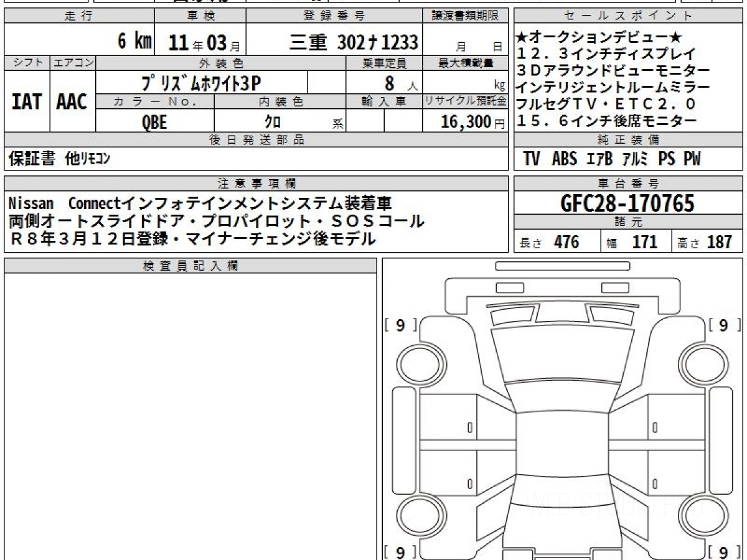Click the color number QBE
Viewport: 747px width, 560px height.
(154, 122)
